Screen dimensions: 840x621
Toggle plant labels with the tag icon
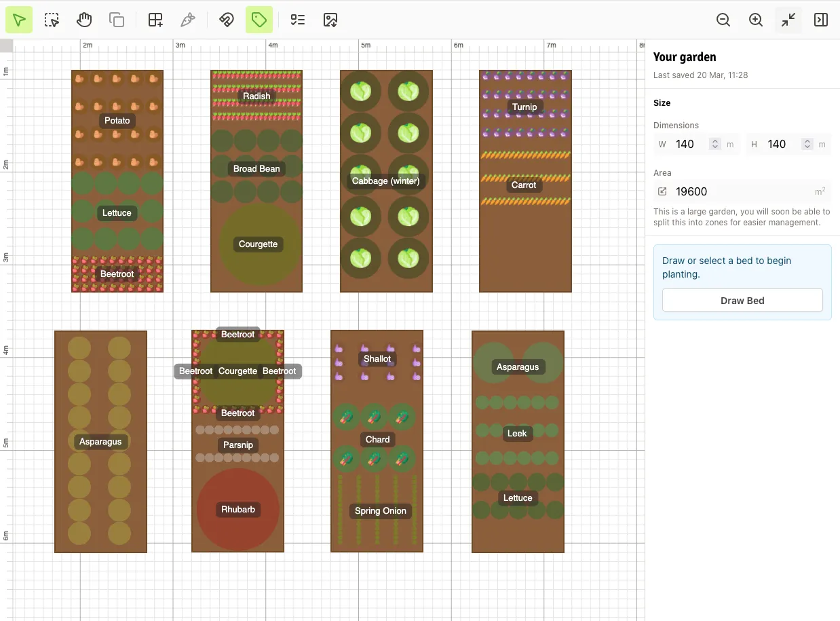[x=259, y=20]
